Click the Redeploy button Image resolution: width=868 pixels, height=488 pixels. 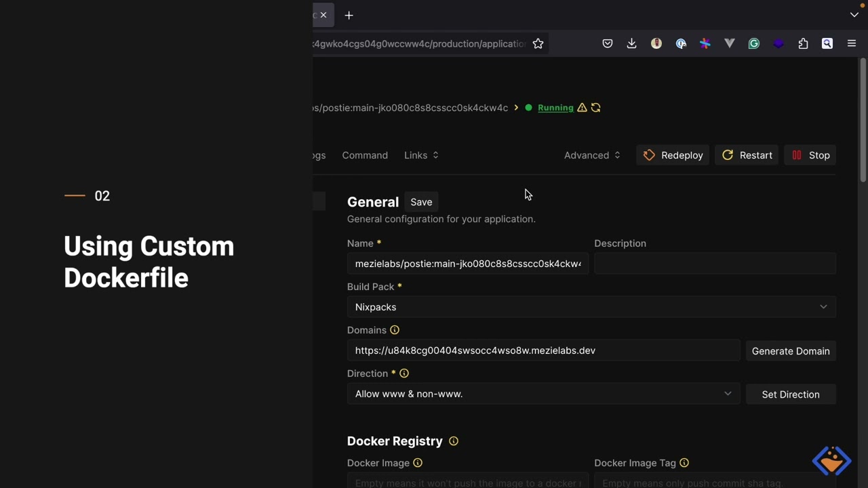tap(673, 155)
